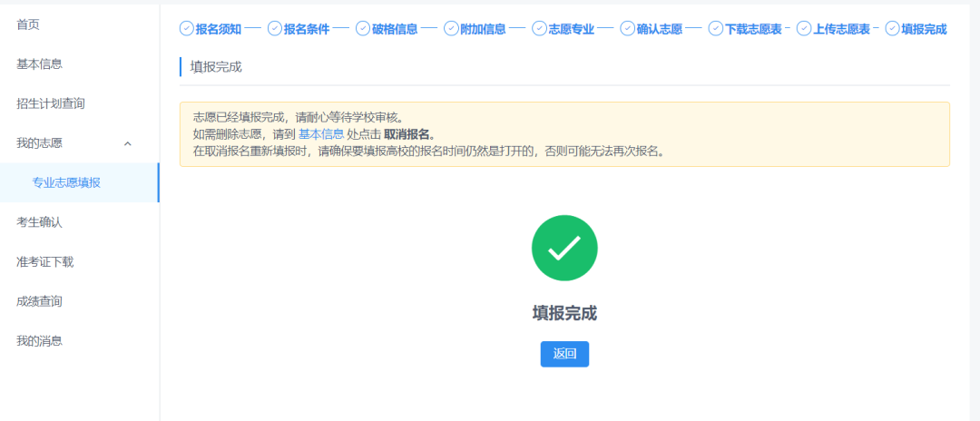Click the 报名须知 step check icon
The image size is (980, 421).
point(186,29)
